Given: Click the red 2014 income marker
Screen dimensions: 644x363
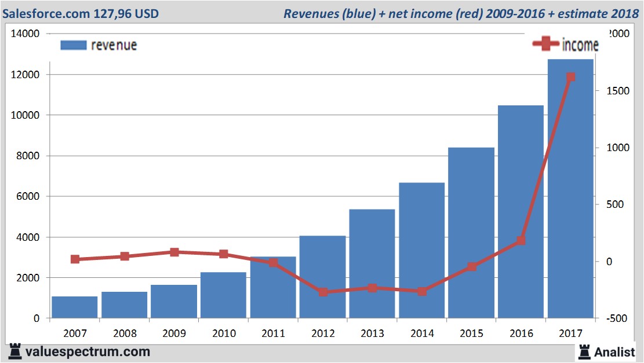Looking at the screenshot, I should pos(422,291).
